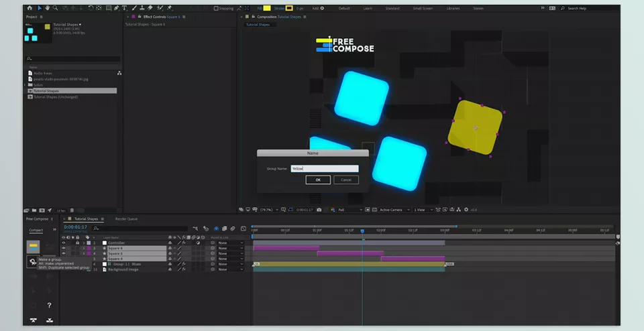The height and width of the screenshot is (331, 644).
Task: Take a snapshot with the camera icon
Action: [319, 210]
